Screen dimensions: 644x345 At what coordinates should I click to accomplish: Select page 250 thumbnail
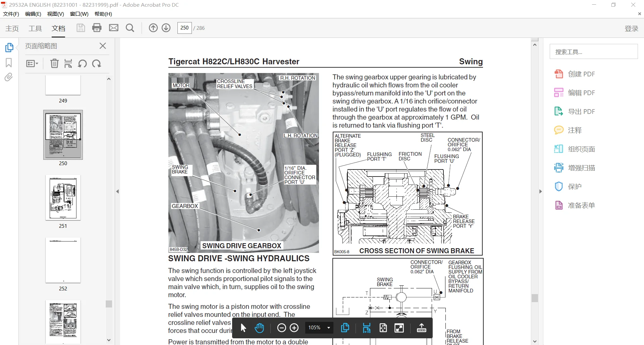[63, 135]
